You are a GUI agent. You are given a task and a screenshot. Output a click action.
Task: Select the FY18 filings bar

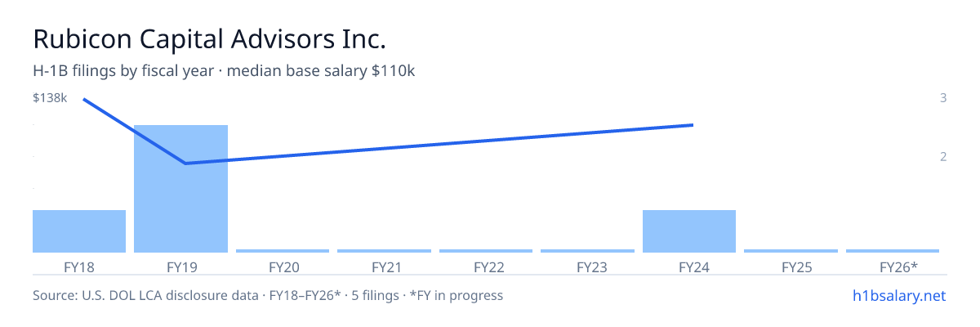(x=79, y=231)
